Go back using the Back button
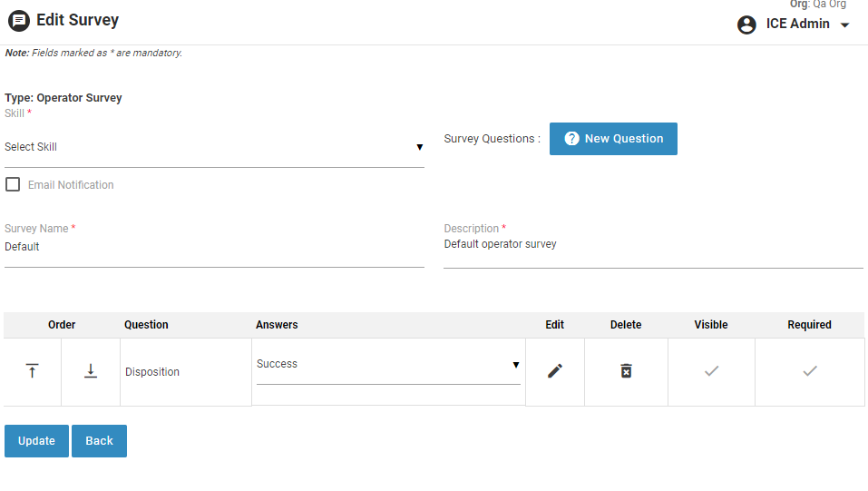The width and height of the screenshot is (868, 491). point(99,441)
